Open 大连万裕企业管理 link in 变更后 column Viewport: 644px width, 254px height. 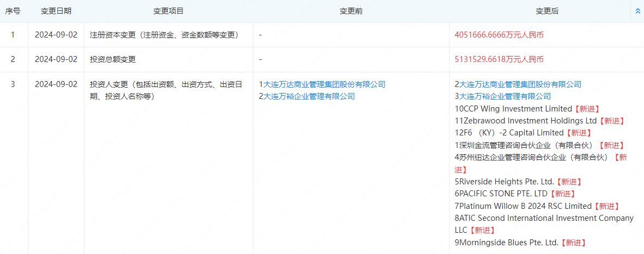coord(505,96)
